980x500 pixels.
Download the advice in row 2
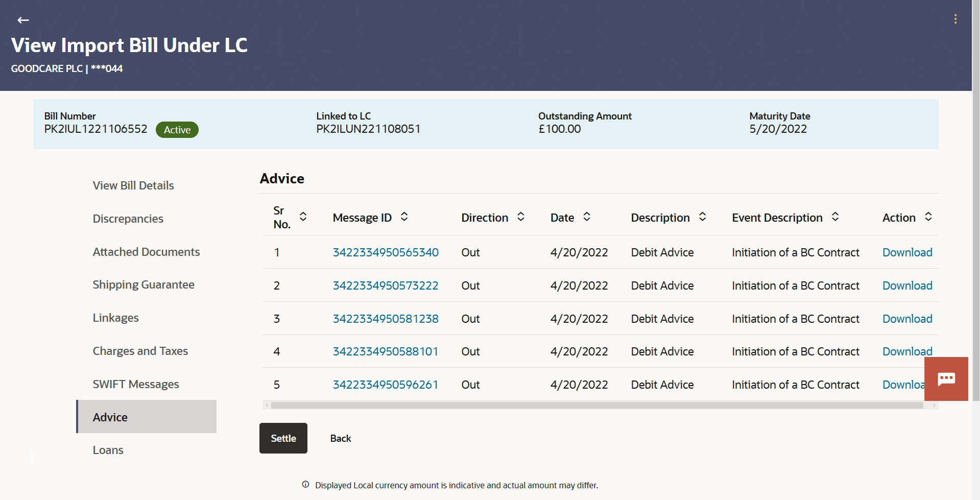click(907, 285)
